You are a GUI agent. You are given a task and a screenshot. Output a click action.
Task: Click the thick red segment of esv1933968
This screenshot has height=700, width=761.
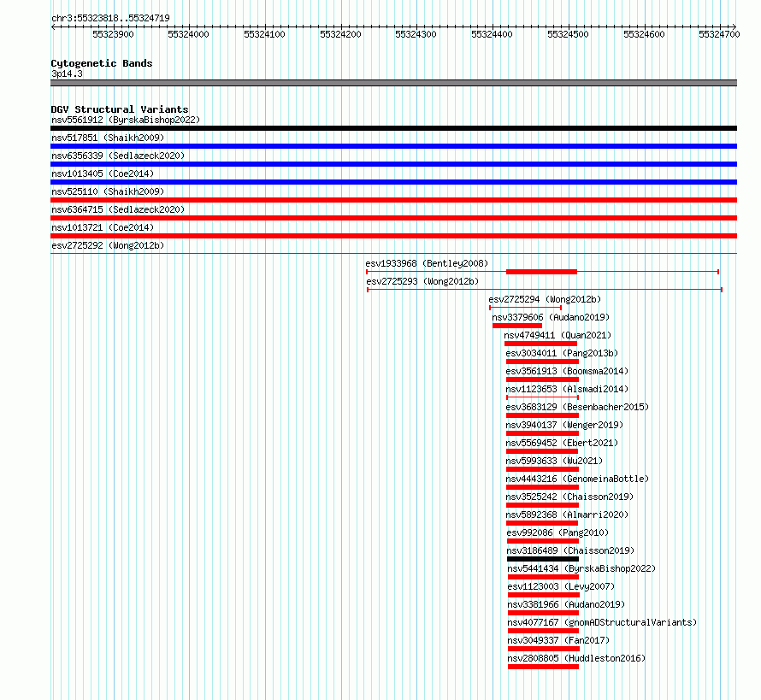pyautogui.click(x=541, y=272)
